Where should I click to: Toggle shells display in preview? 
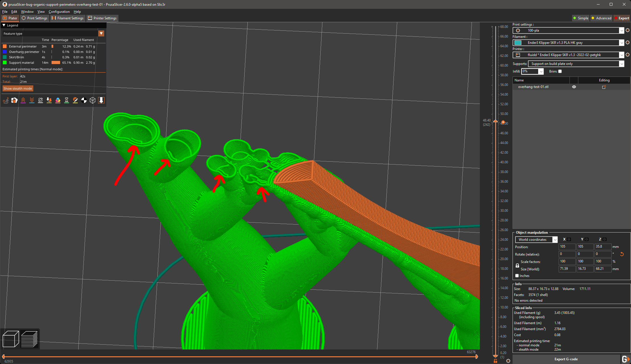(93, 100)
